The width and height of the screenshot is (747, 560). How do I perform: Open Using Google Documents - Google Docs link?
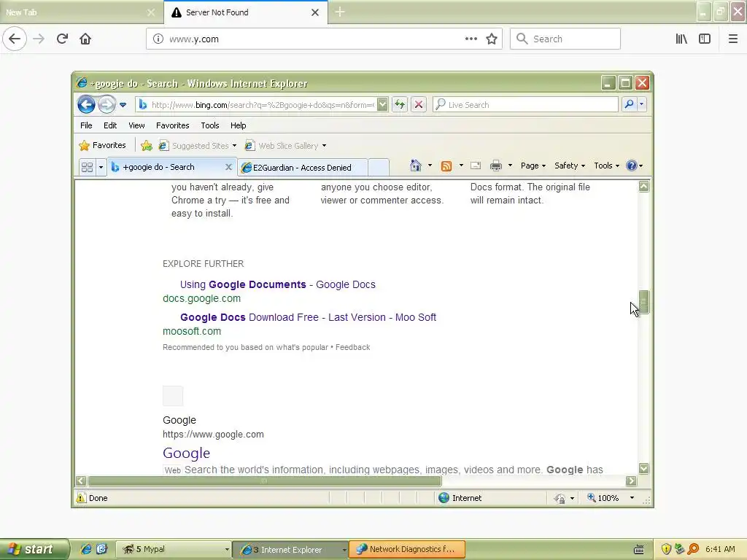tap(278, 285)
